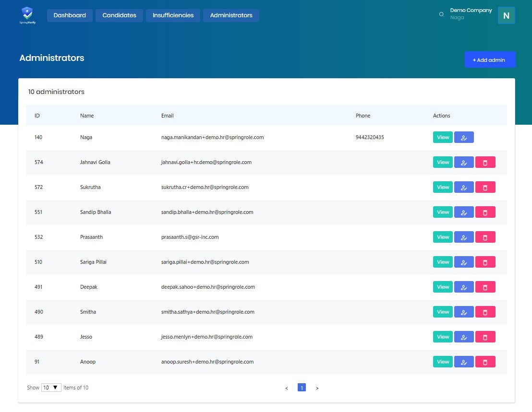Delete administrator Jahnavi Golla
This screenshot has width=532, height=412.
(485, 163)
